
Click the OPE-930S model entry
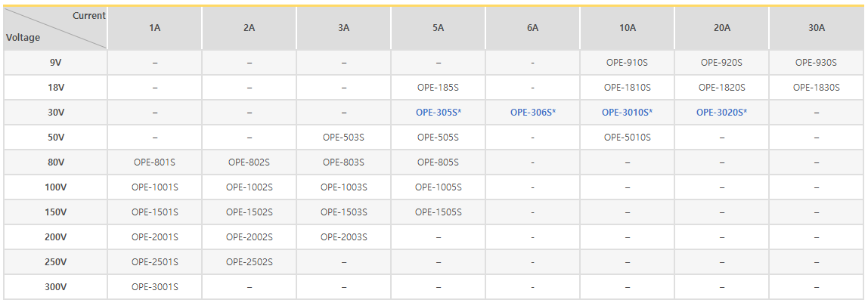click(816, 63)
